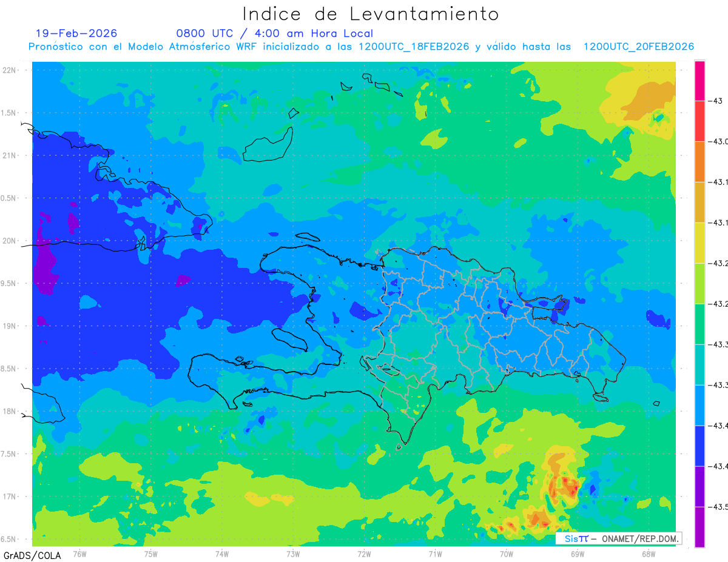Click the "1.5N" latitude label
The image size is (728, 562).
[9, 113]
